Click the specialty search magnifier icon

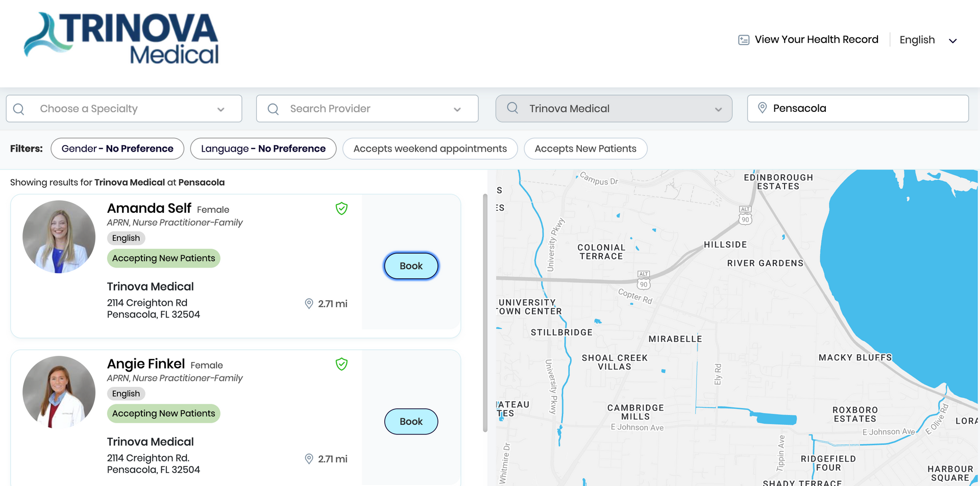pos(19,109)
